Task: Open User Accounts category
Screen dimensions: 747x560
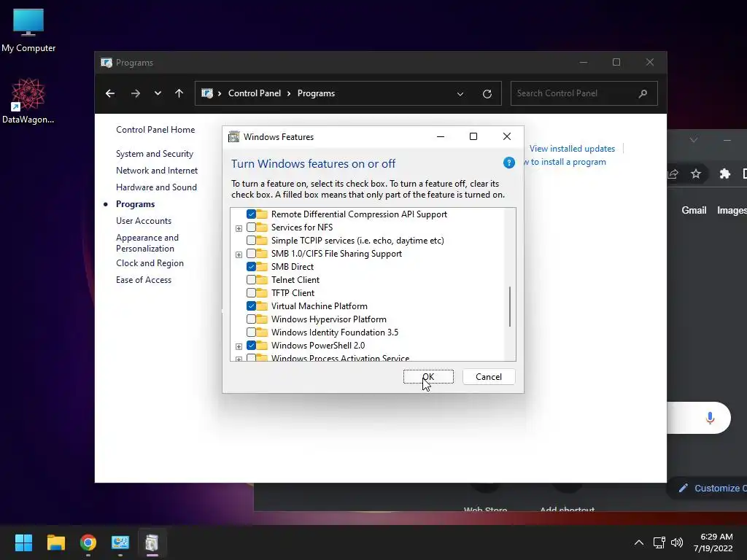Action: [x=144, y=220]
